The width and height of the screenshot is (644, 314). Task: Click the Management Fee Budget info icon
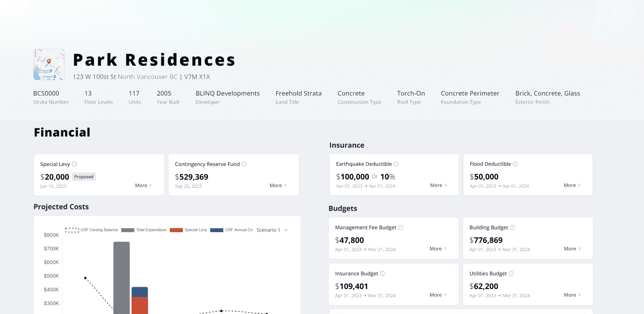(x=401, y=228)
